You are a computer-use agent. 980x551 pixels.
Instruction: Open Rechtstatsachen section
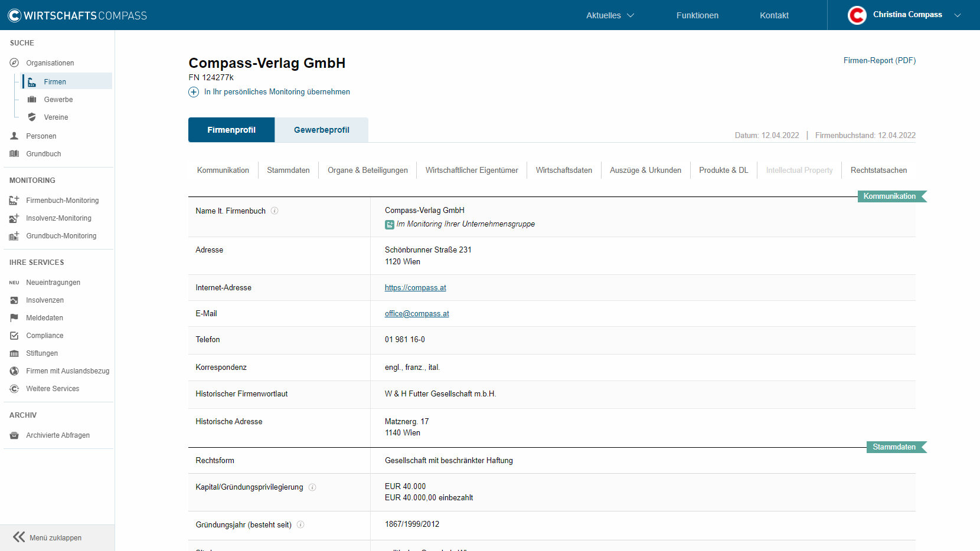878,170
